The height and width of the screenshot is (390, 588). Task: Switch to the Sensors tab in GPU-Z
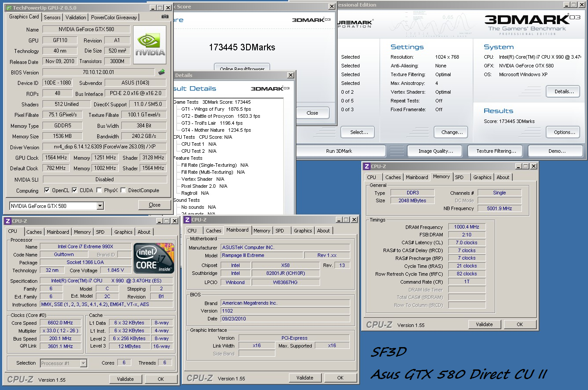point(52,18)
